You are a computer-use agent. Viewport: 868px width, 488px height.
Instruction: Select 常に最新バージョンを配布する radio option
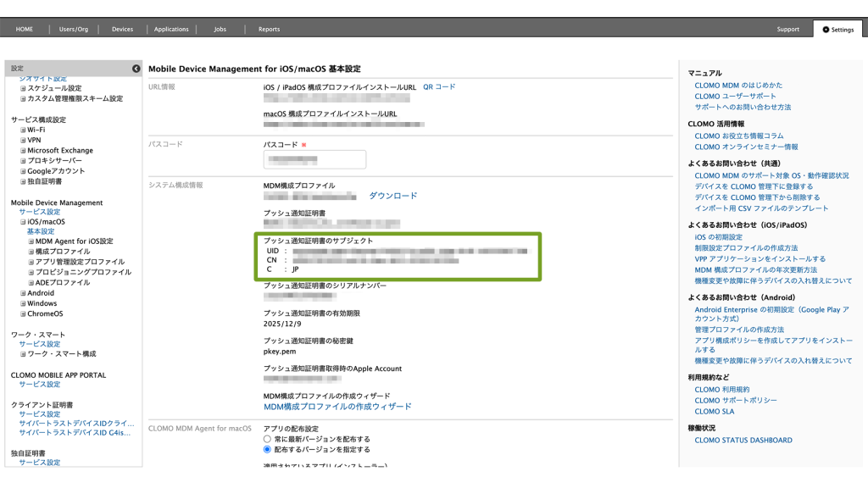[268, 439]
